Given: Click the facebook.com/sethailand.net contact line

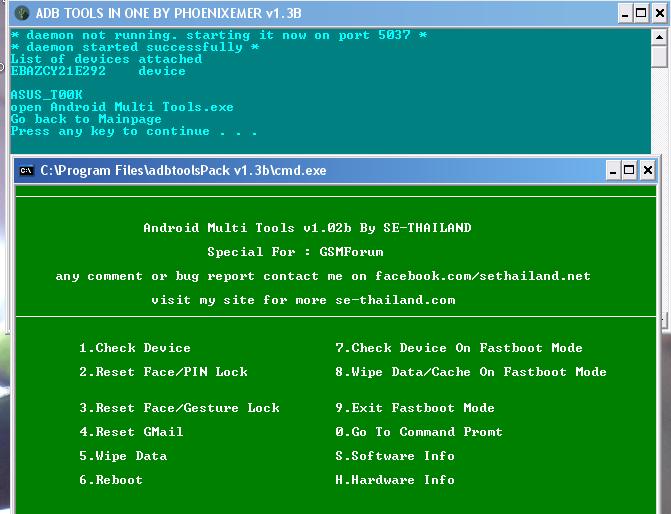Looking at the screenshot, I should click(323, 276).
